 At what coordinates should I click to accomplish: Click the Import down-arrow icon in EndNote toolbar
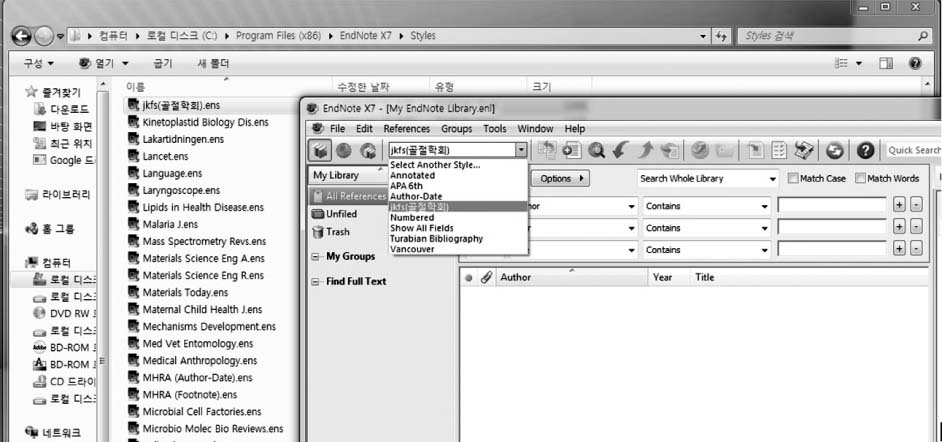point(621,150)
